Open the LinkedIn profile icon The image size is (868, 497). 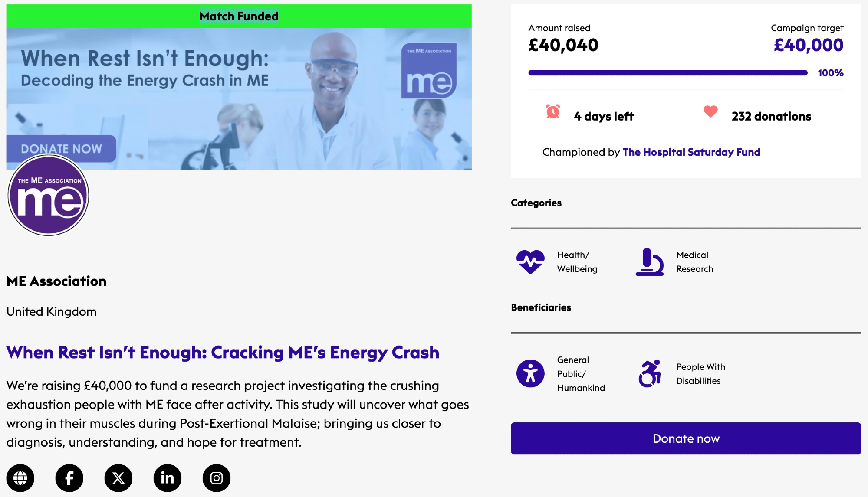(168, 478)
